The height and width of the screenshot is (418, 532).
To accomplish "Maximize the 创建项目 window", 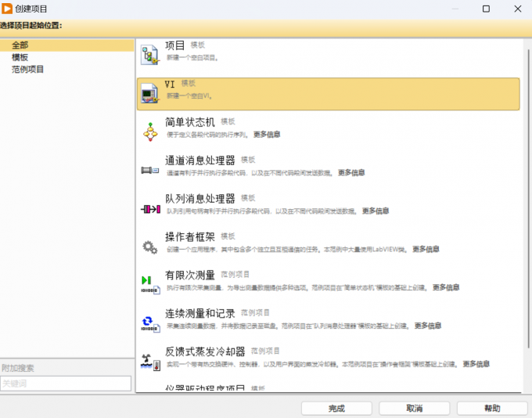I will pos(486,9).
